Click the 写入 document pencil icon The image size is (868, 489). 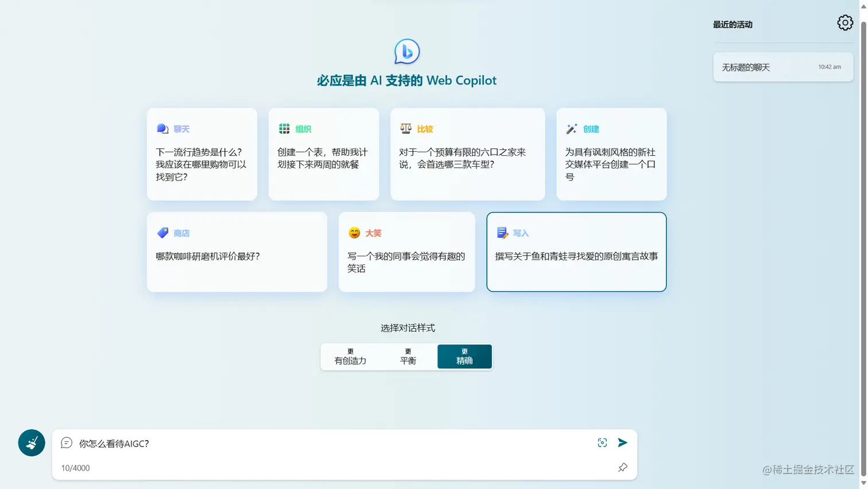coord(502,233)
